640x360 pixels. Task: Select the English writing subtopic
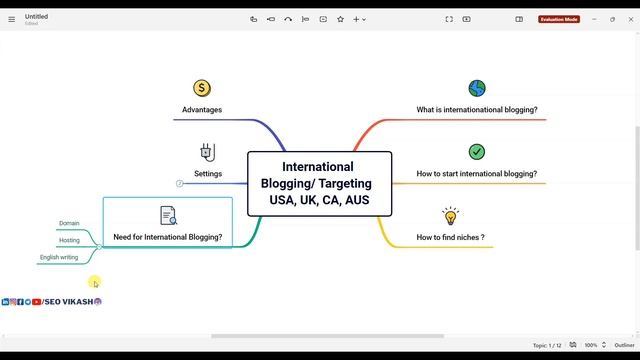point(59,257)
